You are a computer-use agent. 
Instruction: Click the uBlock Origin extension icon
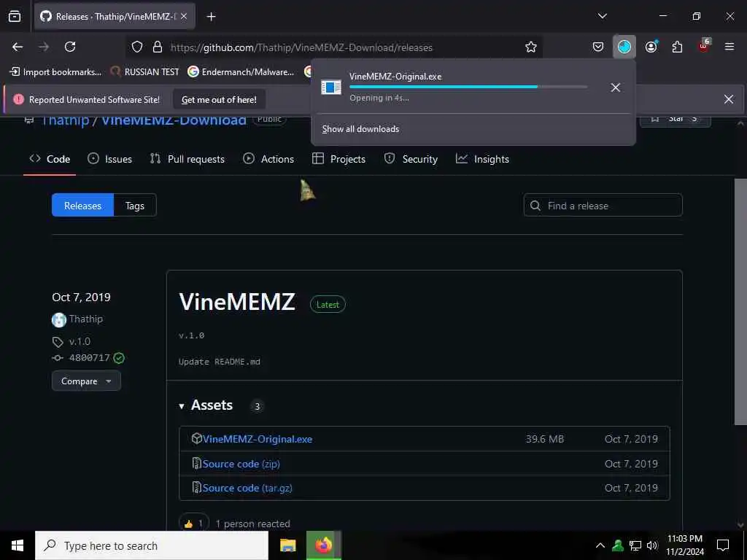point(704,46)
